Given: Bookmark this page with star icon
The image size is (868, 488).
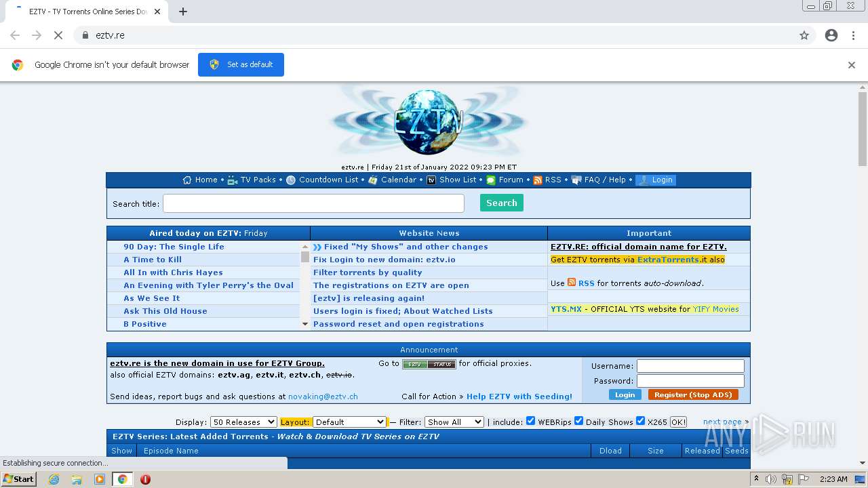Looking at the screenshot, I should [804, 35].
